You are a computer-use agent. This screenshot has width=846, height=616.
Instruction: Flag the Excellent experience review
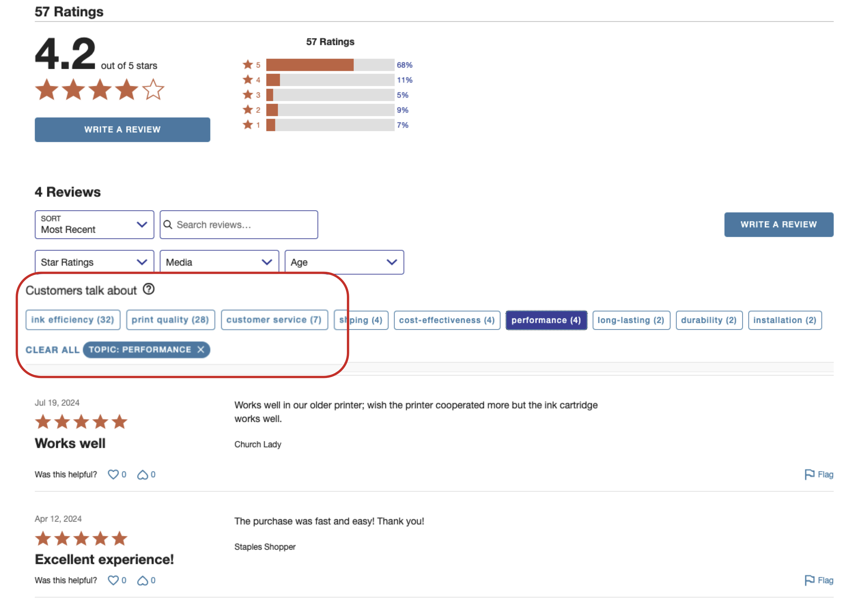(818, 580)
